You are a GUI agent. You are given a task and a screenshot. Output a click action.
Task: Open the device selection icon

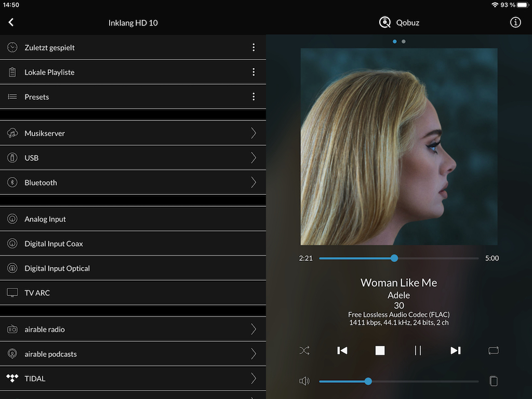[494, 381]
